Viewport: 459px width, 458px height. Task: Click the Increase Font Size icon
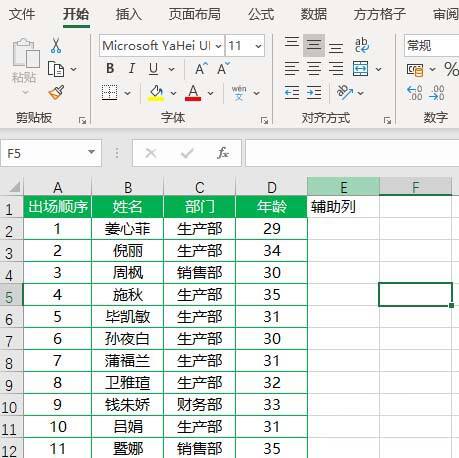(201, 69)
